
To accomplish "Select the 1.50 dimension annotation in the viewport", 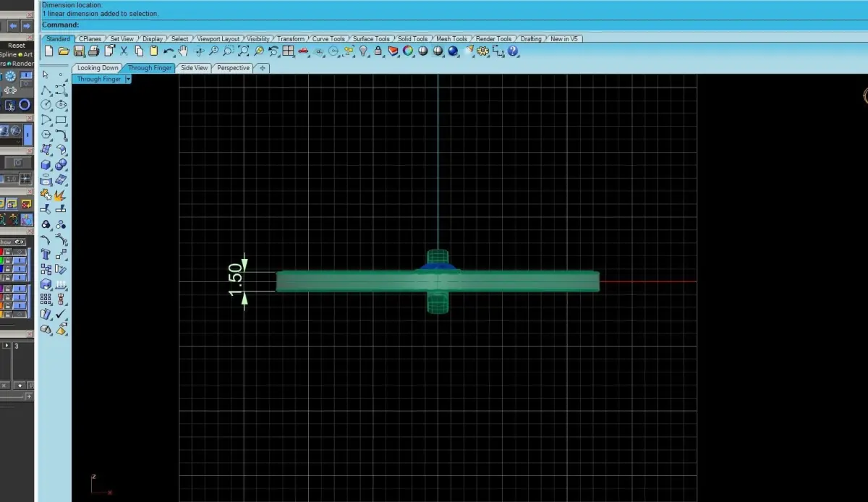I will (x=236, y=281).
